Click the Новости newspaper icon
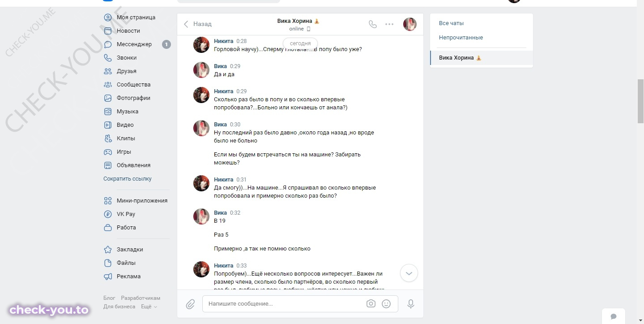644x324 pixels. [108, 31]
